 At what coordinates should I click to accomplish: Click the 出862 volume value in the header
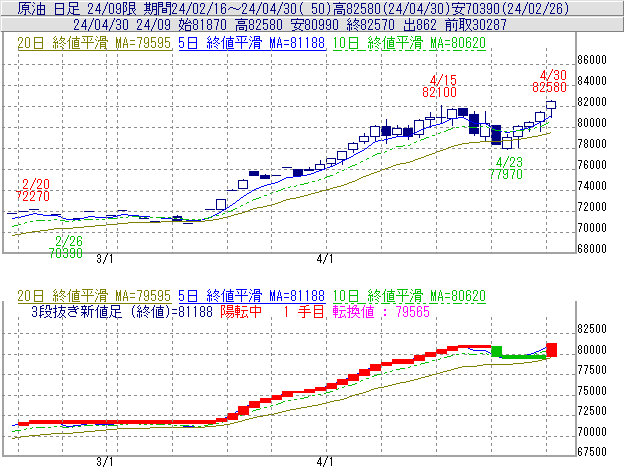click(420, 25)
